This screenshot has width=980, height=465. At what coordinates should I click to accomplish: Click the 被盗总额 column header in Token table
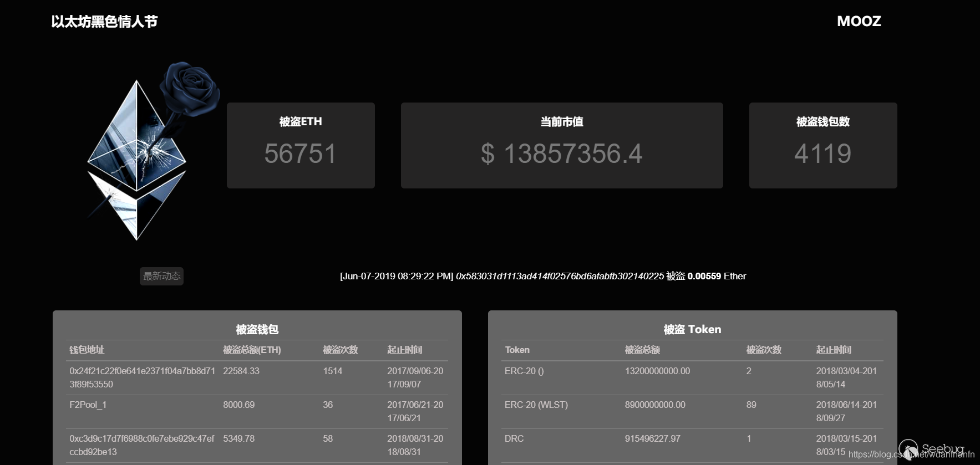[642, 350]
